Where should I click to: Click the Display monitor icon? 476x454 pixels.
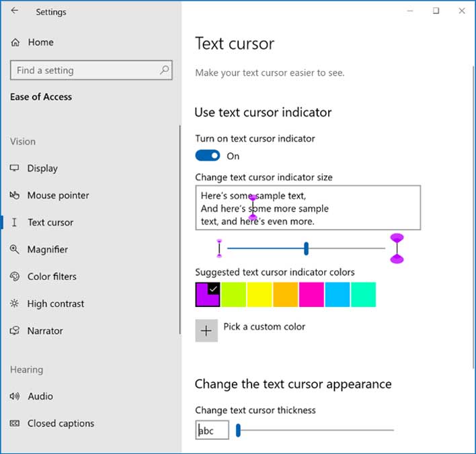pyautogui.click(x=14, y=168)
